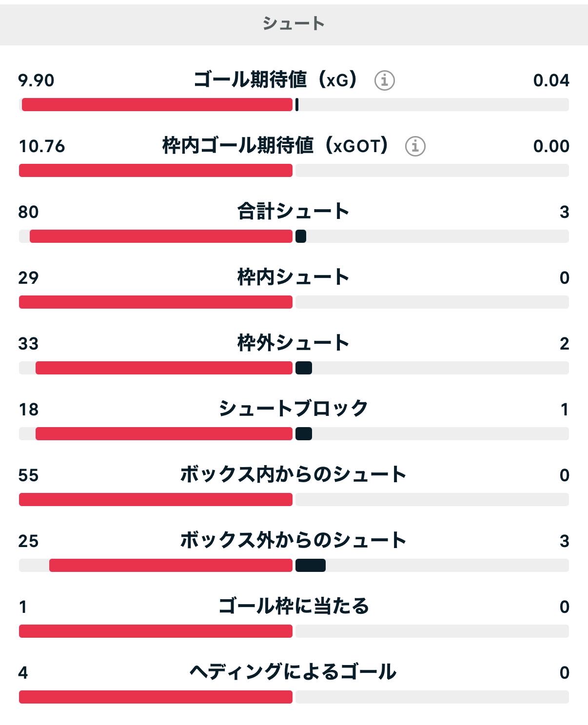
Task: Tap the 枠外シュート label
Action: pos(294,343)
